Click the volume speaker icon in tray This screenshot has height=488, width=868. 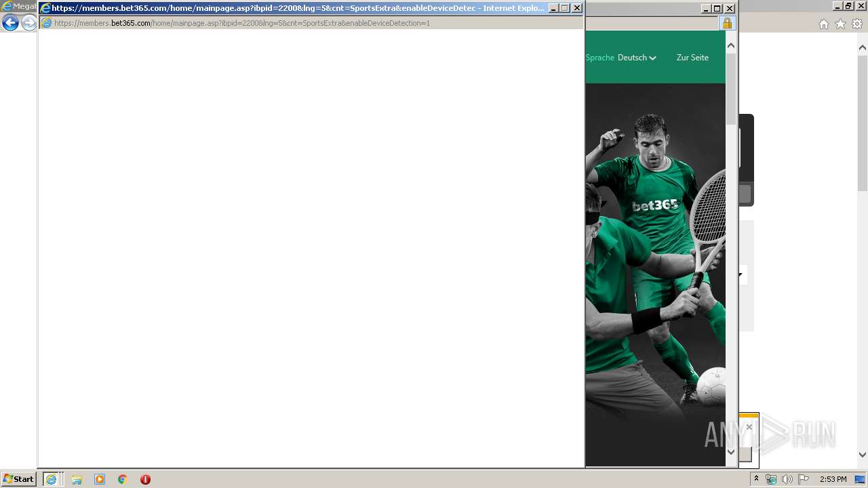click(x=787, y=479)
